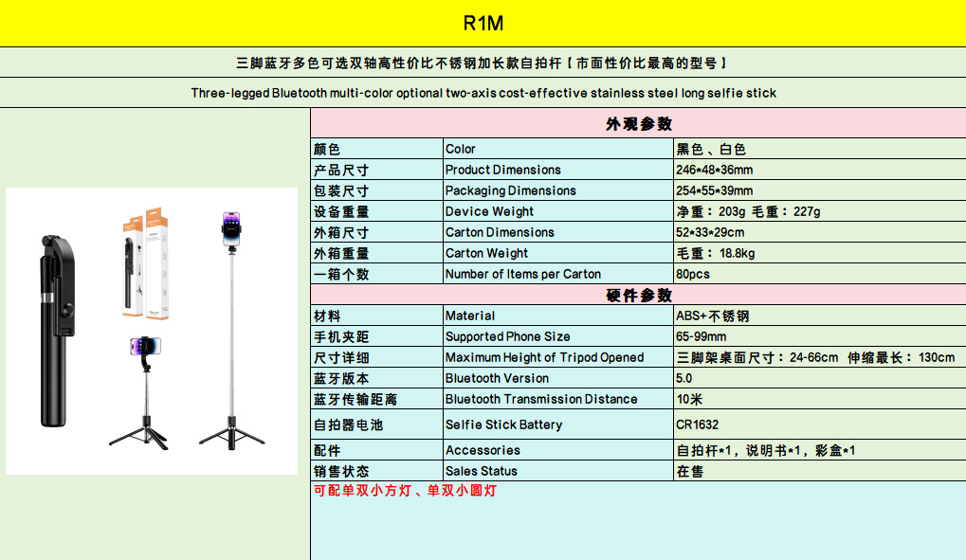Click the R1M title cell
The width and height of the screenshot is (966, 560).
tap(483, 24)
